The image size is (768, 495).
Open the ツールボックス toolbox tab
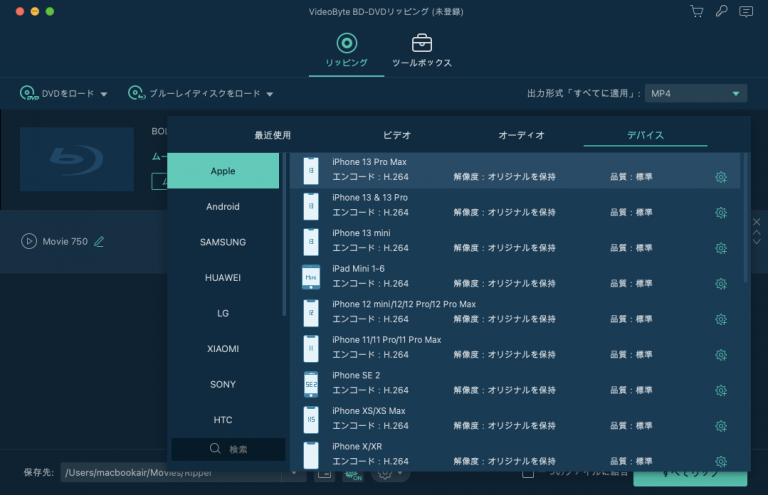click(x=422, y=51)
